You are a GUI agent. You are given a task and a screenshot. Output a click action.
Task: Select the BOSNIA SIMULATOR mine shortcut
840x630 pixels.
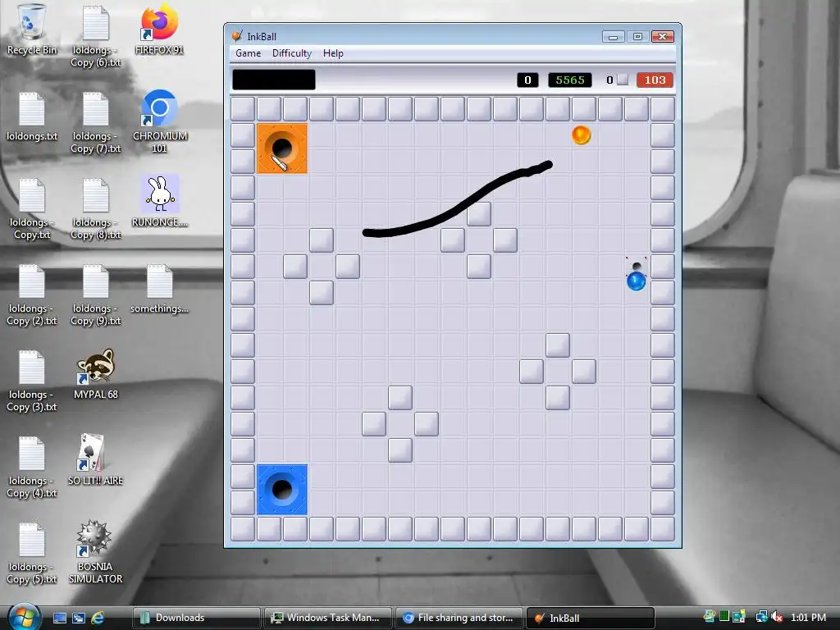pyautogui.click(x=95, y=552)
